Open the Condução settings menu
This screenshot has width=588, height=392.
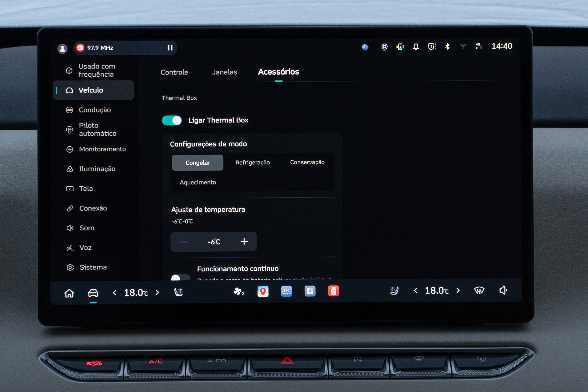point(94,110)
